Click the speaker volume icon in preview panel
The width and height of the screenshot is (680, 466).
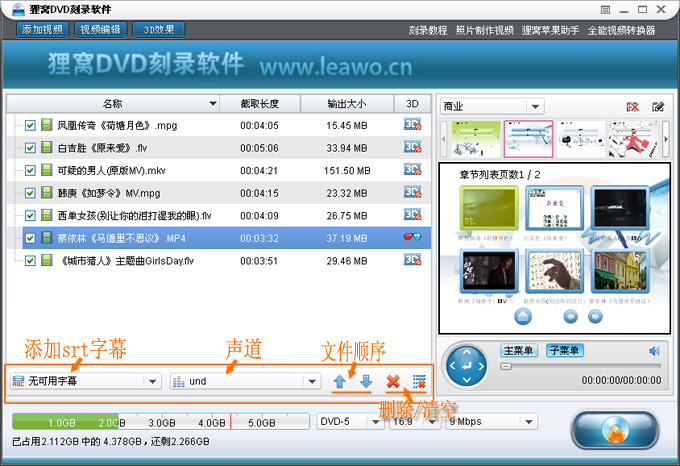[654, 351]
